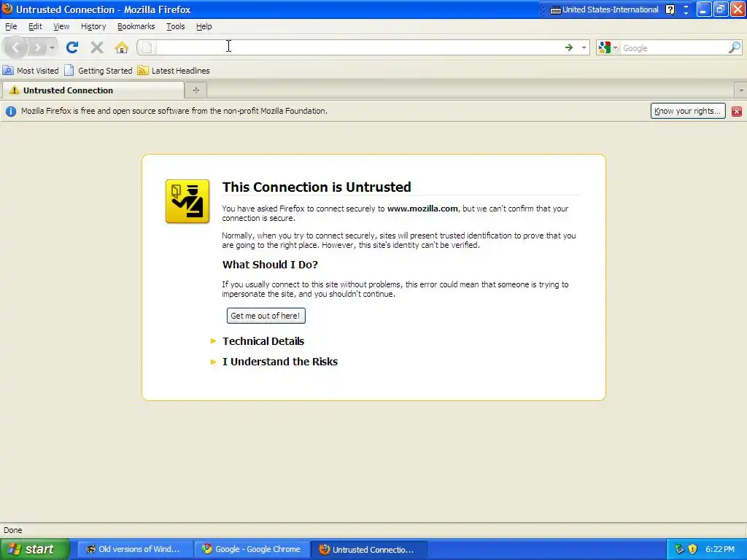Reload the current page

click(72, 47)
